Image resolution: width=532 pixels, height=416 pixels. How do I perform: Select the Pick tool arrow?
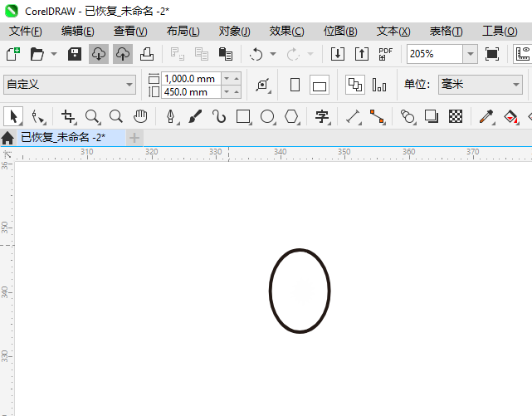pos(13,116)
